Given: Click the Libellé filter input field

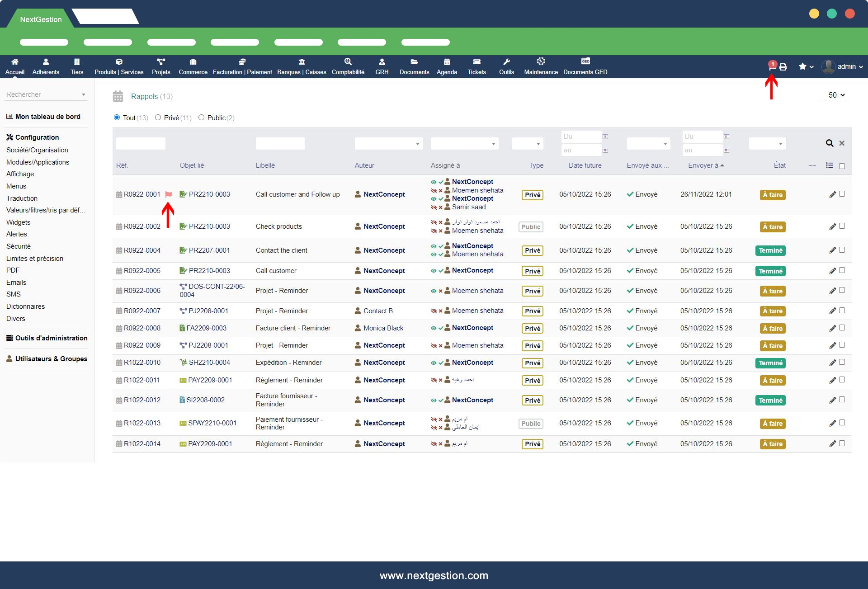Looking at the screenshot, I should (280, 144).
